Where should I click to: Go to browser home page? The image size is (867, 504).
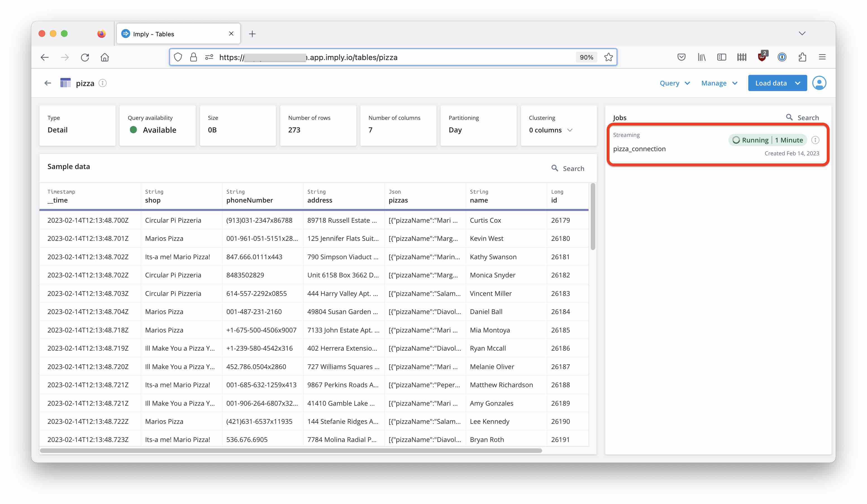coord(104,57)
